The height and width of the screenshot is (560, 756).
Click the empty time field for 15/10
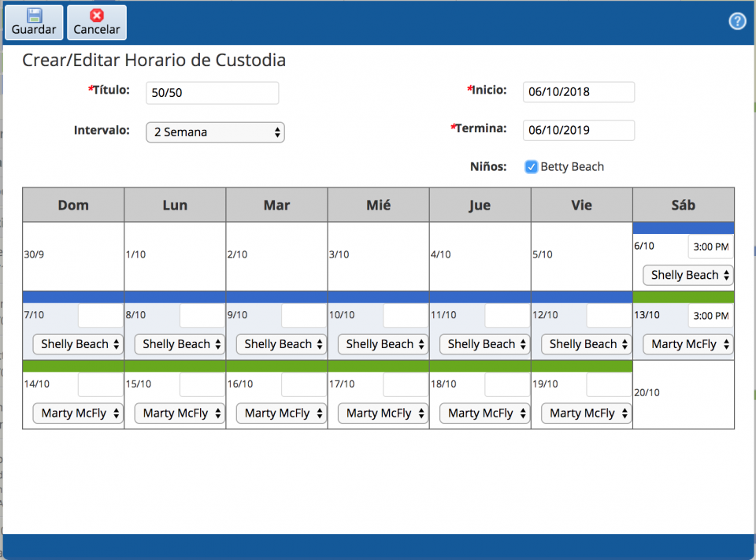click(202, 385)
